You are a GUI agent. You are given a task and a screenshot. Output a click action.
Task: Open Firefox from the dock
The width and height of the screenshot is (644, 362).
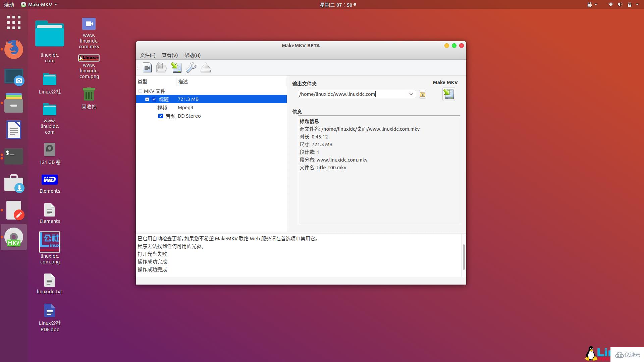point(14,49)
